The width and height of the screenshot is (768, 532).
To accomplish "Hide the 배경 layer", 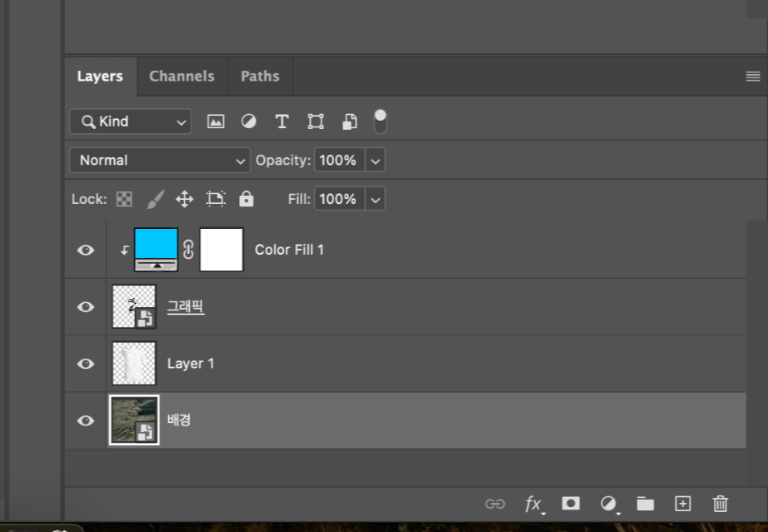I will (86, 420).
